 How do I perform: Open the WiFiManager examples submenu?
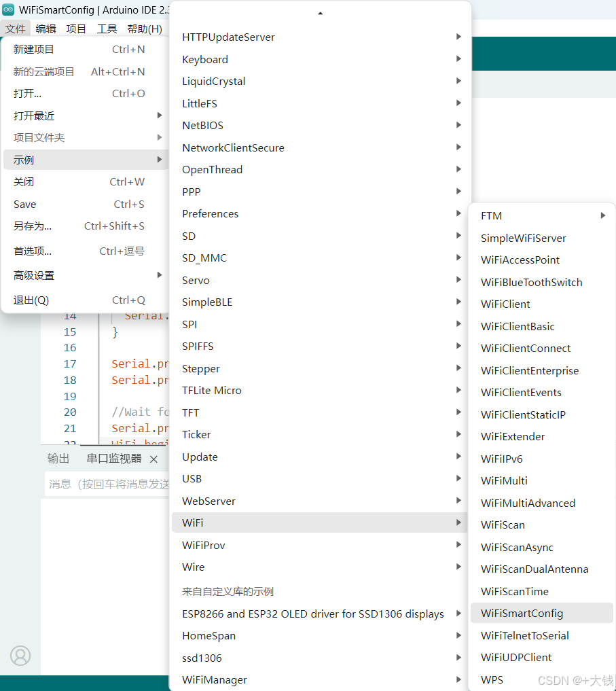[x=321, y=680]
